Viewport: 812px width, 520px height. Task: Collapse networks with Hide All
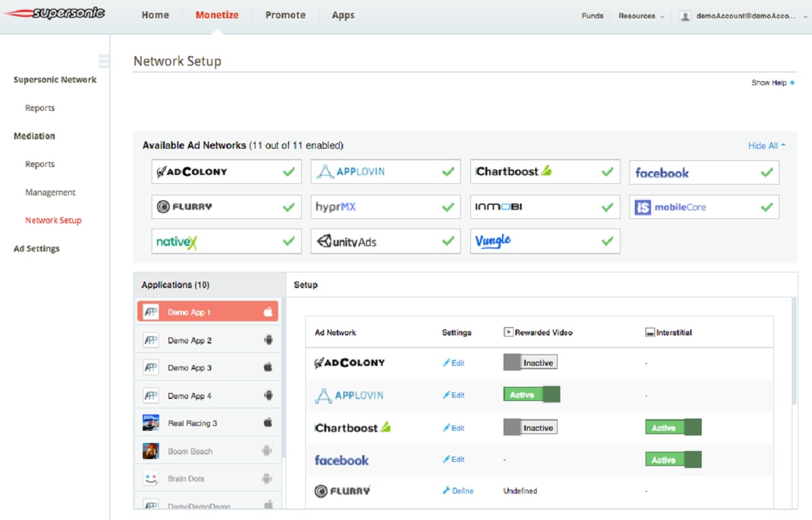point(767,145)
